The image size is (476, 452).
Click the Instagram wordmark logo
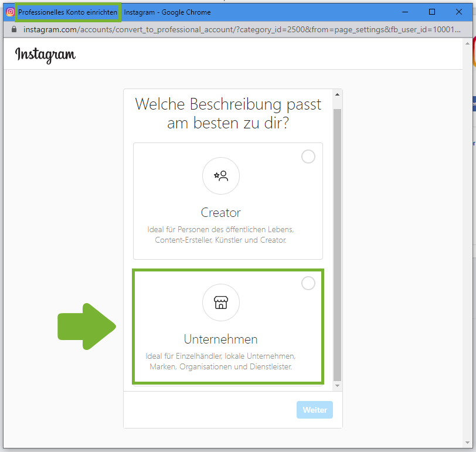coord(45,55)
